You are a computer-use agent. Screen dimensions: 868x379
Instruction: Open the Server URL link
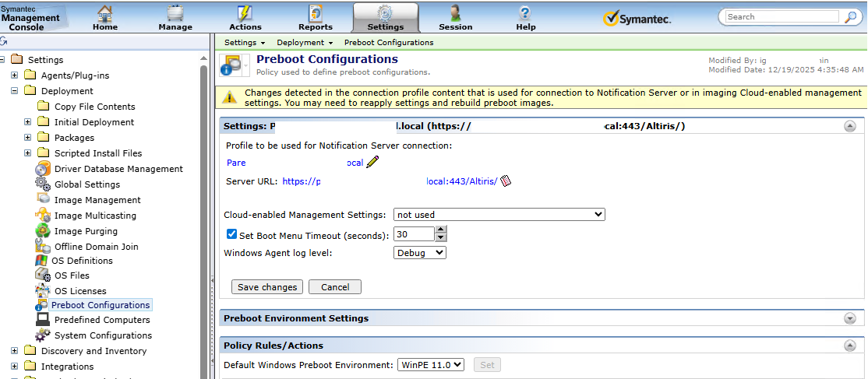tap(390, 181)
